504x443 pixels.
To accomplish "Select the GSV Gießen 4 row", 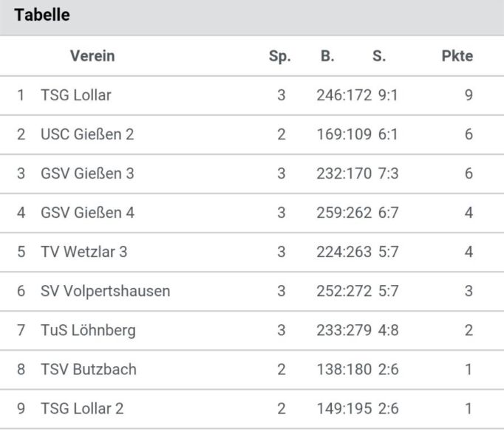I will 252,213.
